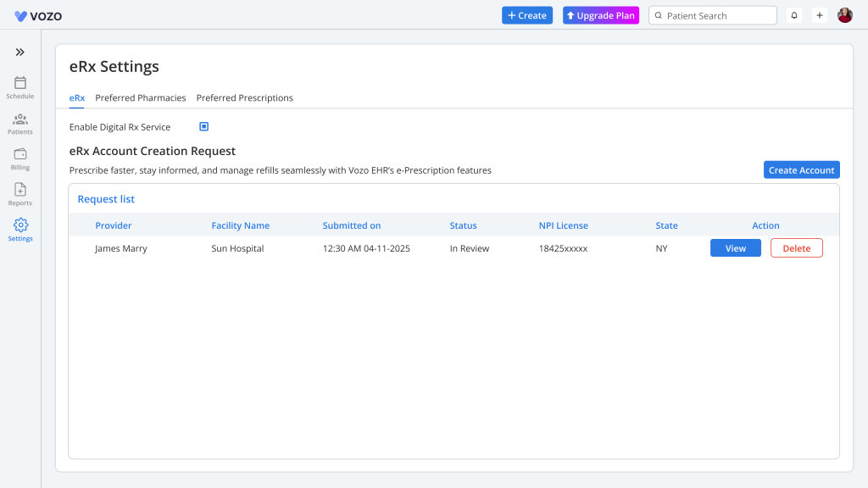Click the Vozo logo
868x488 pixels.
coord(38,15)
